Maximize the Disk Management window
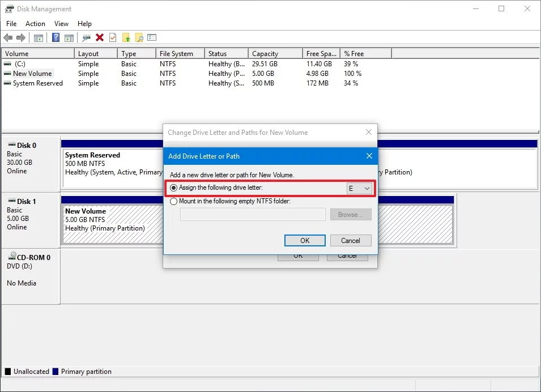Viewport: 541px width, 392px height. [501, 8]
